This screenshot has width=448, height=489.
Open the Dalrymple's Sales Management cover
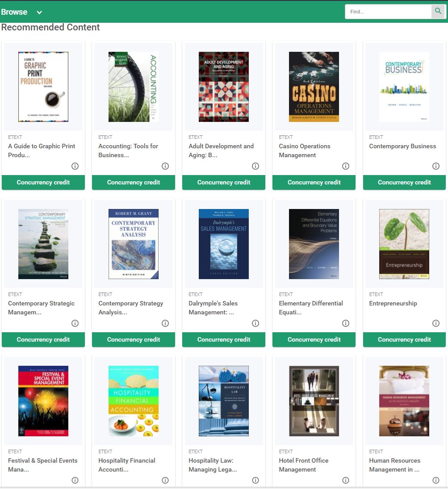point(224,244)
